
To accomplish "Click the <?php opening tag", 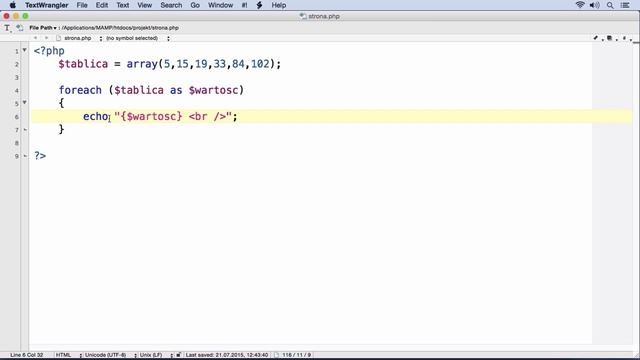I will pos(49,51).
